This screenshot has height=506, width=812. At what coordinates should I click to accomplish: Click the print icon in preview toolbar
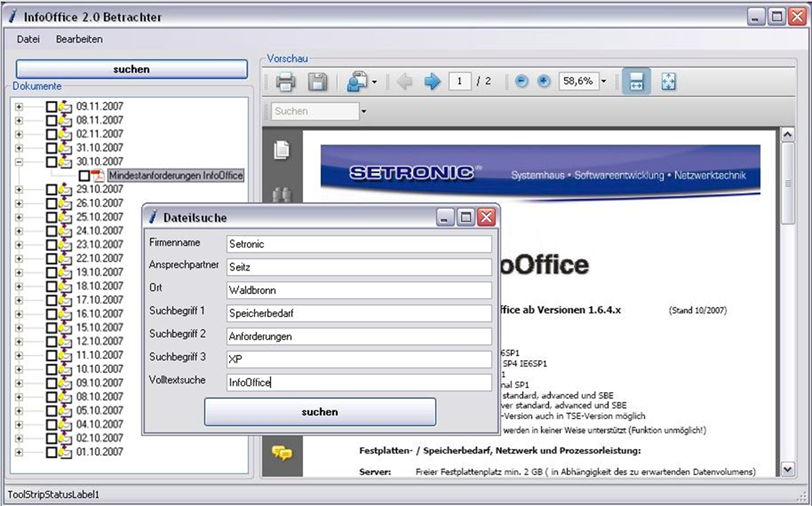pyautogui.click(x=285, y=82)
